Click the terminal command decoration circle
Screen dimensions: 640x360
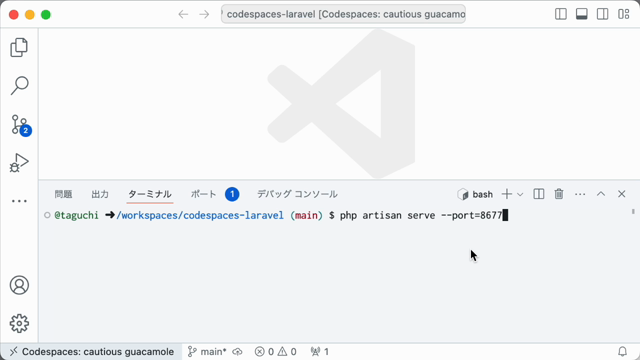pos(47,215)
